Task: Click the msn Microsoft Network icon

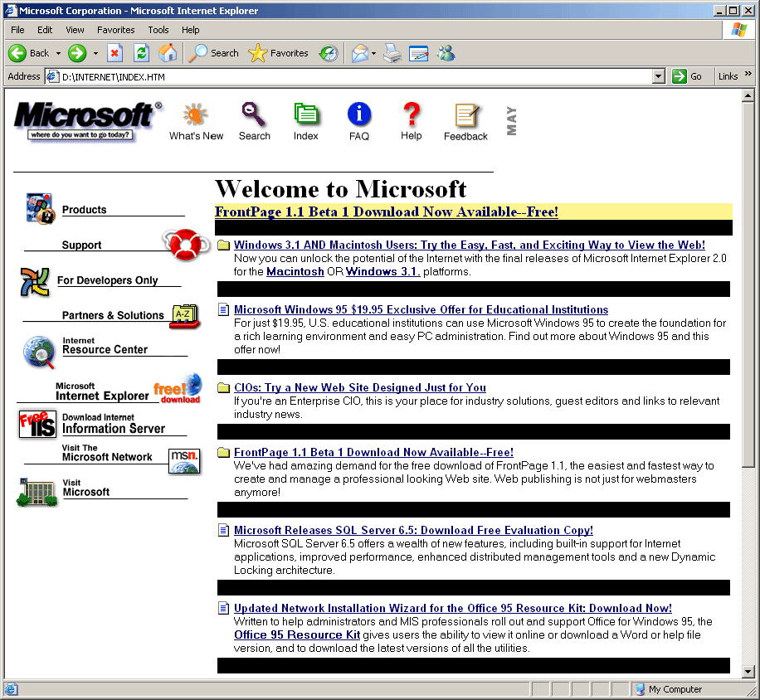Action: click(x=185, y=461)
